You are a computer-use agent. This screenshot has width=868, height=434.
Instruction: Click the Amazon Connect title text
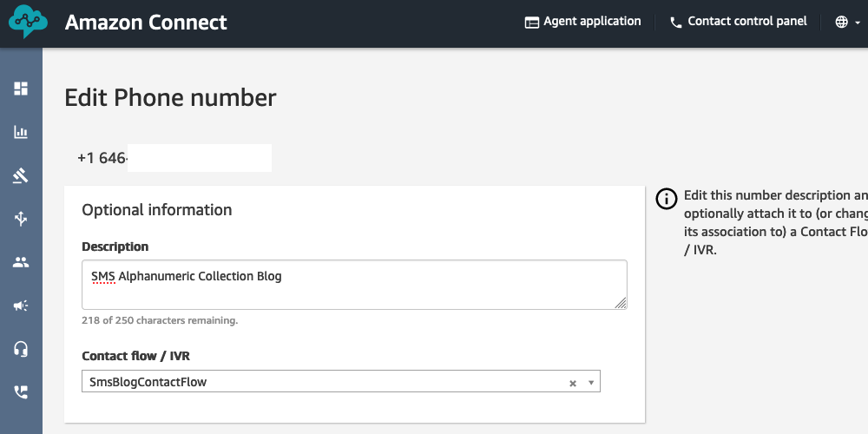pyautogui.click(x=146, y=23)
